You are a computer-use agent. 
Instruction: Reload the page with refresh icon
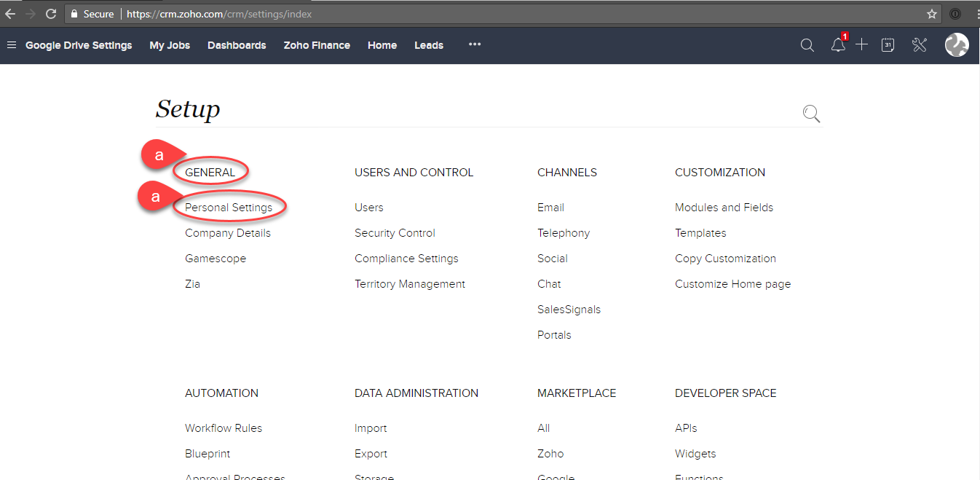tap(51, 14)
